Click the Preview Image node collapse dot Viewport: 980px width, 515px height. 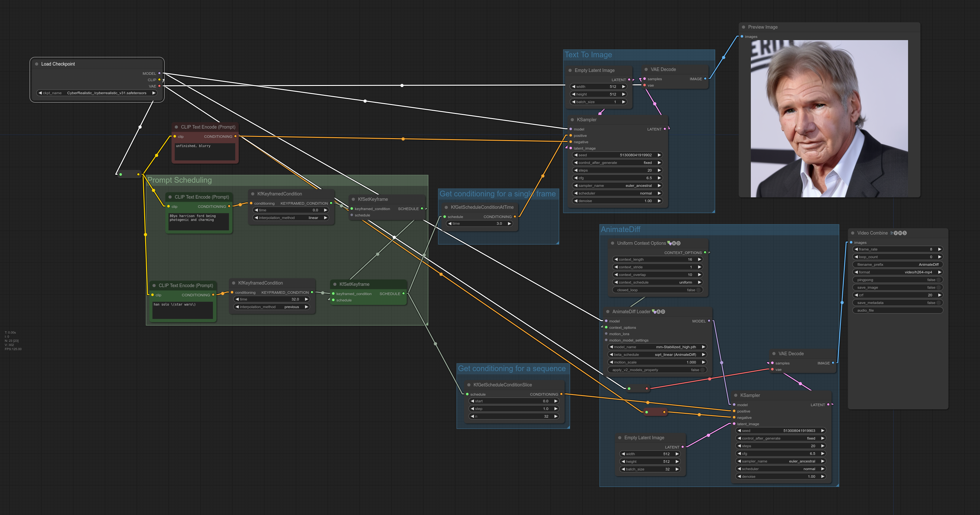(x=744, y=27)
